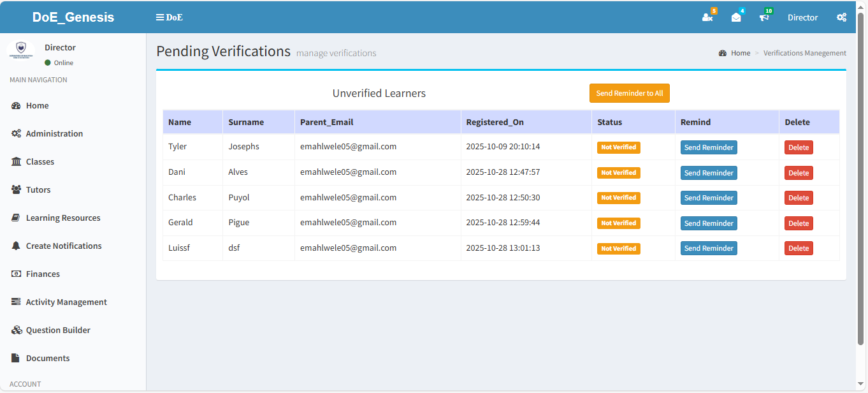Select Tutors in the navigation menu
This screenshot has width=868, height=393.
[x=37, y=189]
